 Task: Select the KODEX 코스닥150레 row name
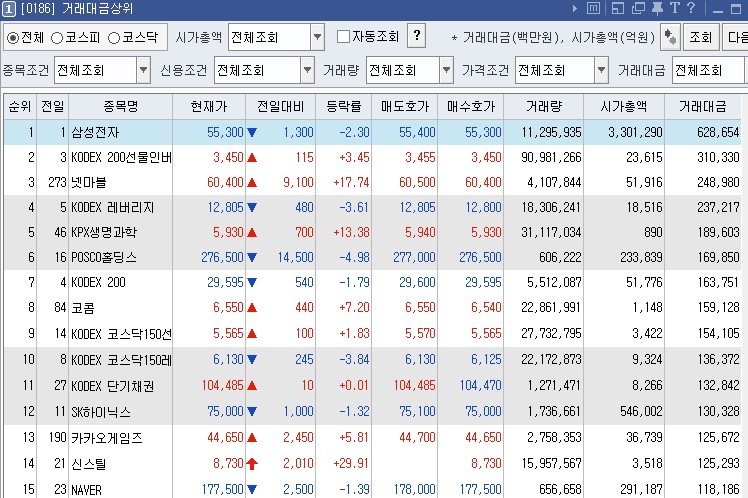[121, 359]
